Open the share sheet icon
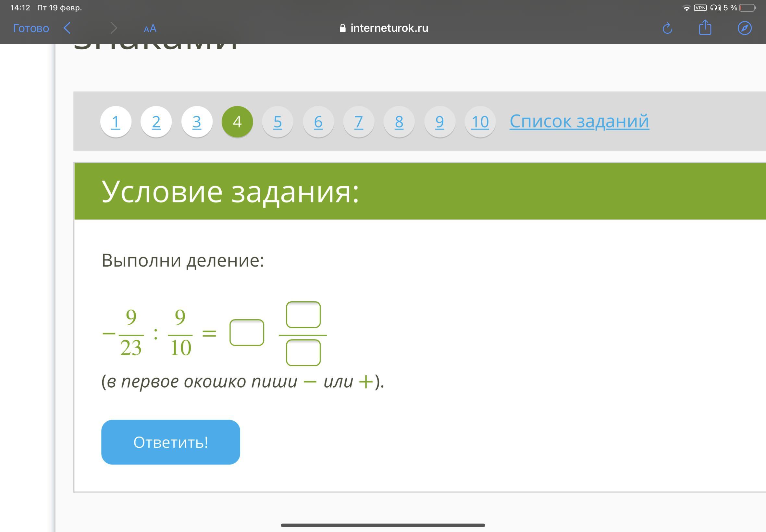This screenshot has width=766, height=532. [705, 28]
